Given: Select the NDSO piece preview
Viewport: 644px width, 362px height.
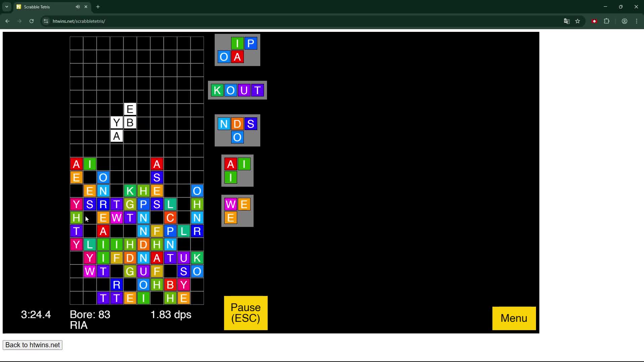Looking at the screenshot, I should (x=237, y=130).
